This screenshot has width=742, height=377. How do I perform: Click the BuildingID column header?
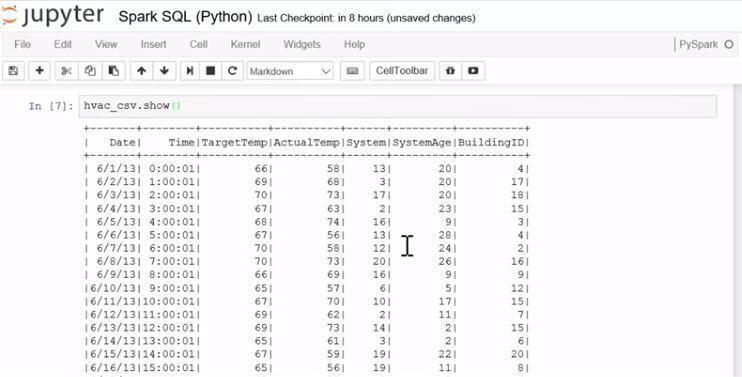[x=491, y=142]
